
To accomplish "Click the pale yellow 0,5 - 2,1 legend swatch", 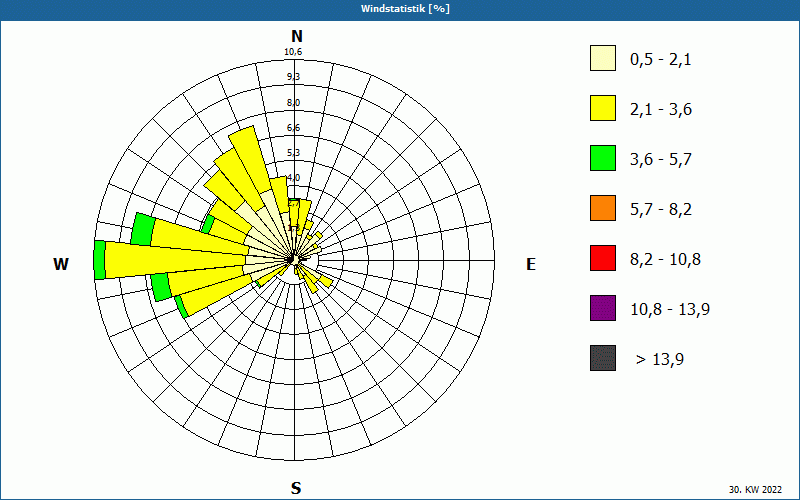I will point(603,58).
